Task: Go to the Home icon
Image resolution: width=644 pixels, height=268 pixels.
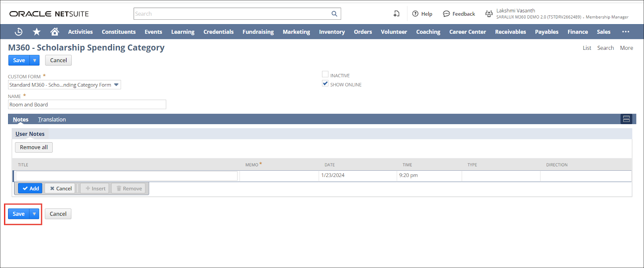Action: [55, 32]
